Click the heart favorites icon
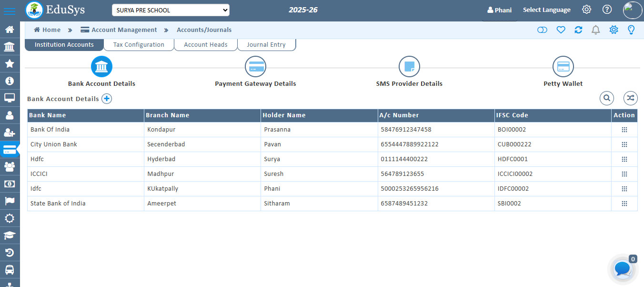644x287 pixels. pyautogui.click(x=561, y=30)
